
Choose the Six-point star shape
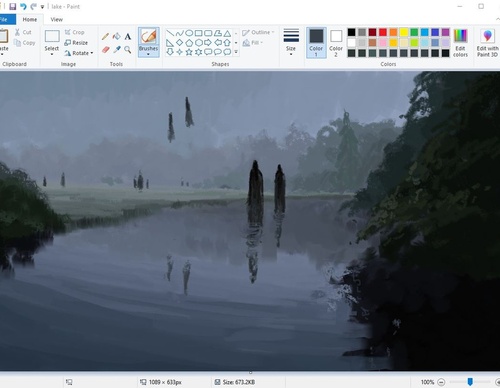click(199, 52)
